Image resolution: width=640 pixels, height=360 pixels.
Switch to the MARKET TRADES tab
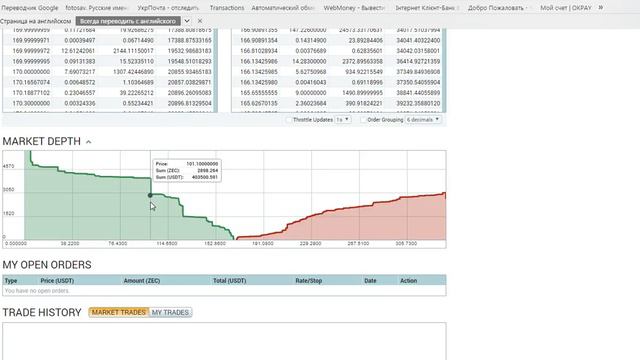point(119,312)
